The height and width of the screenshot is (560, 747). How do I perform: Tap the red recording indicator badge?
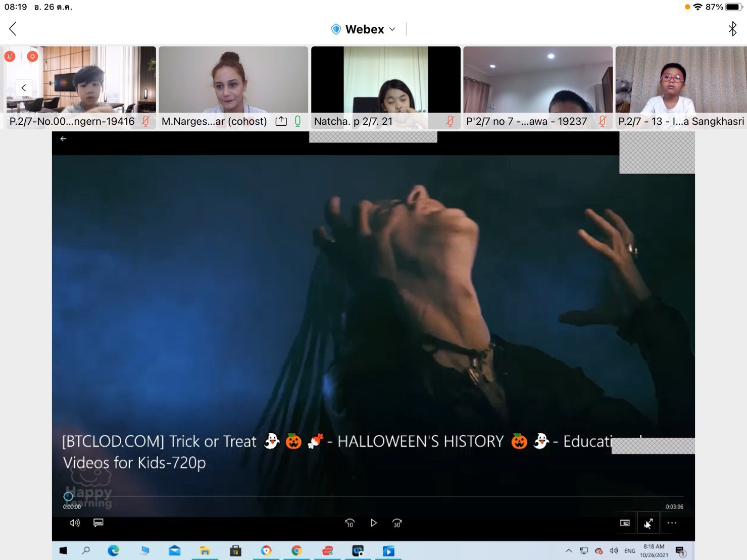tap(32, 56)
